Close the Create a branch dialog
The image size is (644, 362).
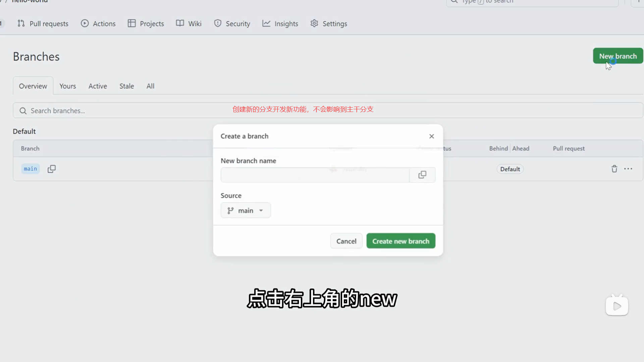click(x=432, y=136)
